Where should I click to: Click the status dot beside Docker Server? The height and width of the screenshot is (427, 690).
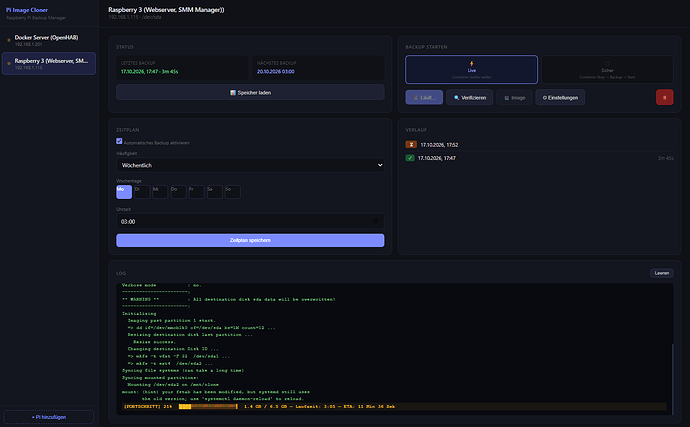[9, 40]
